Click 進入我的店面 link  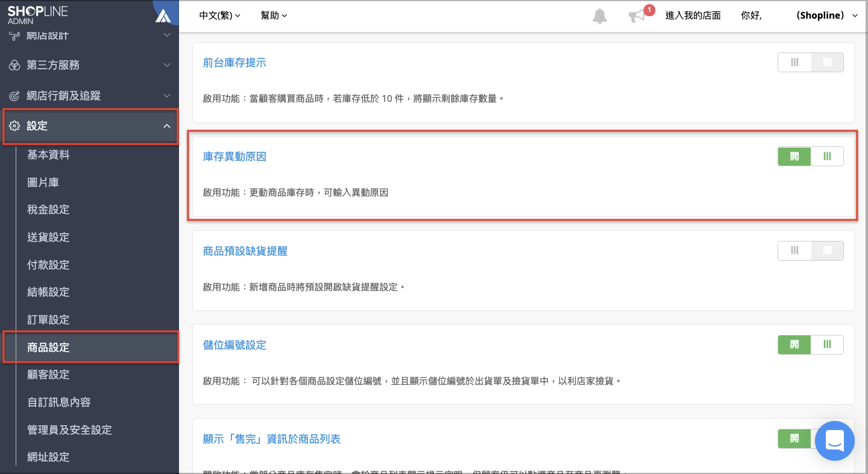(693, 16)
